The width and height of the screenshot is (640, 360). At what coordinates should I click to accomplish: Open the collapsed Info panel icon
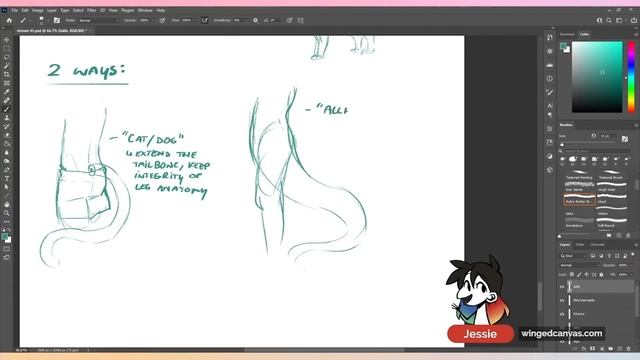[550, 78]
